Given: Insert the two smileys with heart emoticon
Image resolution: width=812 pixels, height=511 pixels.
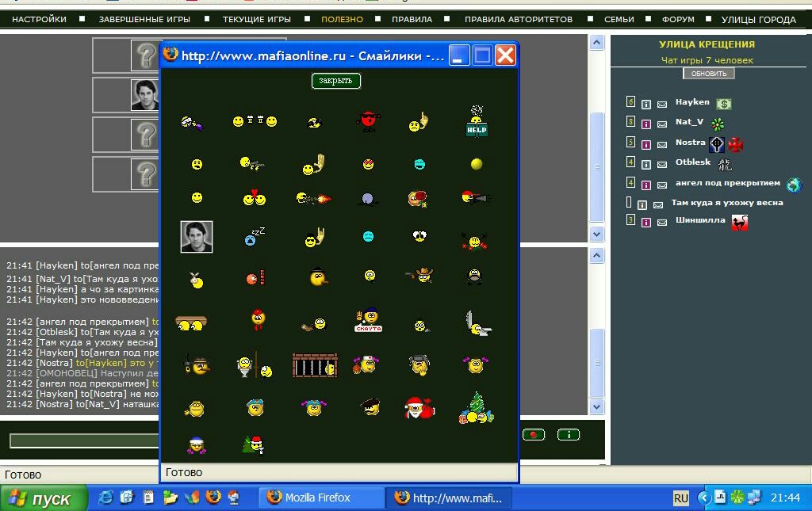Looking at the screenshot, I should tap(255, 197).
